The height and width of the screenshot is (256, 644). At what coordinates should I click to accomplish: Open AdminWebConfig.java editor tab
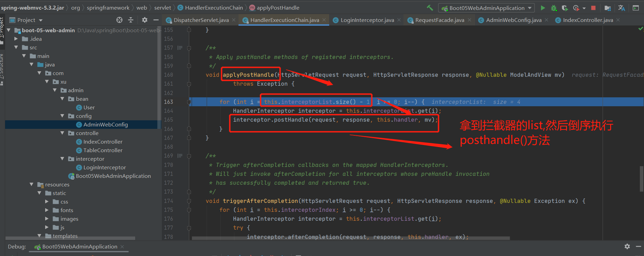tap(514, 20)
